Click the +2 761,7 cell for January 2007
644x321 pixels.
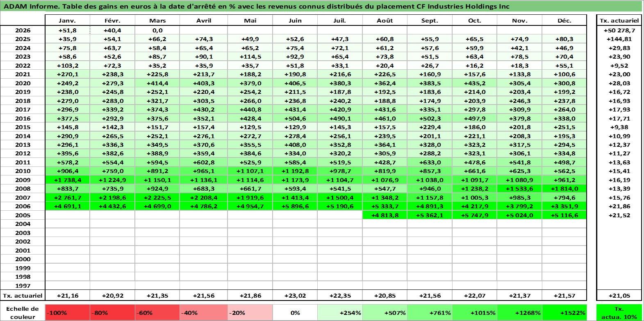[x=67, y=198]
